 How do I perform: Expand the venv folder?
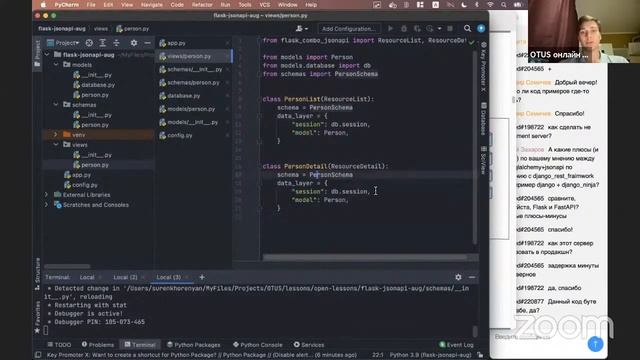56,134
